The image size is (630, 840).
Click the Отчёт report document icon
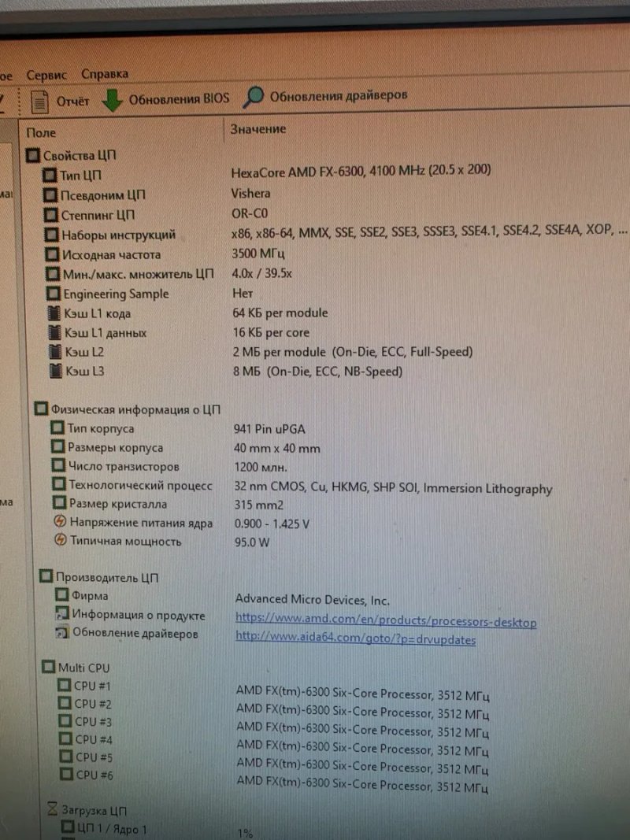[x=39, y=102]
